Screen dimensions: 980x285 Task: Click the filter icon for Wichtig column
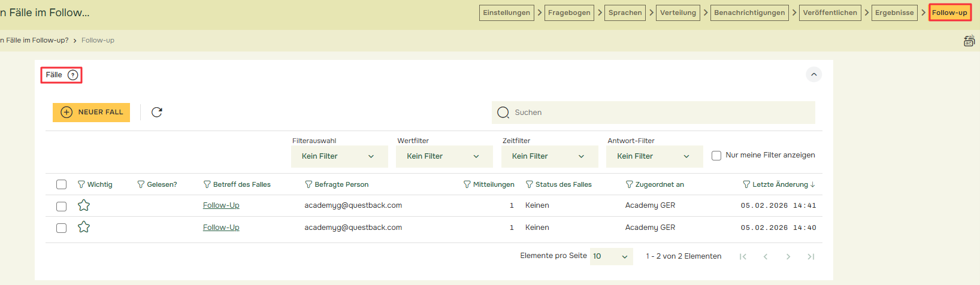[81, 184]
